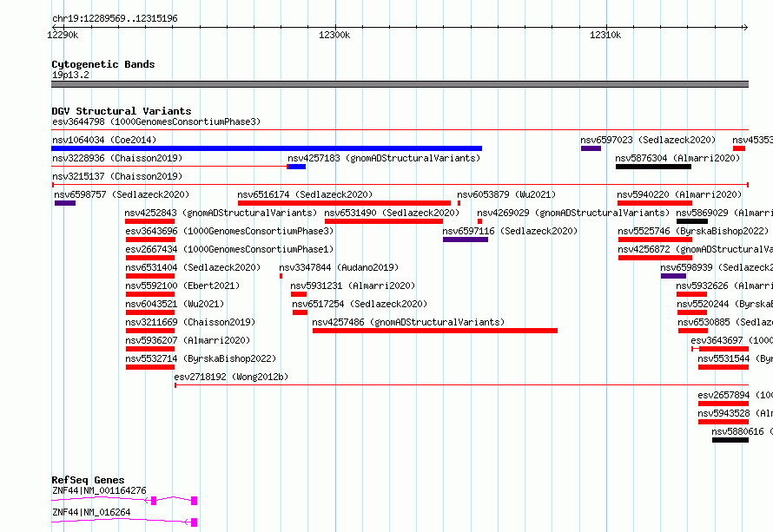773x532 pixels.
Task: Select esv3643696 (1000GenomesConsortiumPhase3) label
Action: (x=229, y=231)
